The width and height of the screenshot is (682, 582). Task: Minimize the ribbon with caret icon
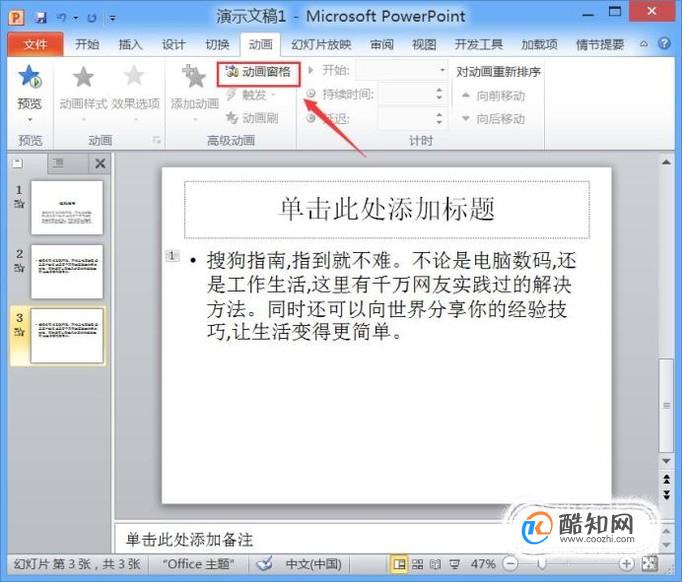click(644, 44)
